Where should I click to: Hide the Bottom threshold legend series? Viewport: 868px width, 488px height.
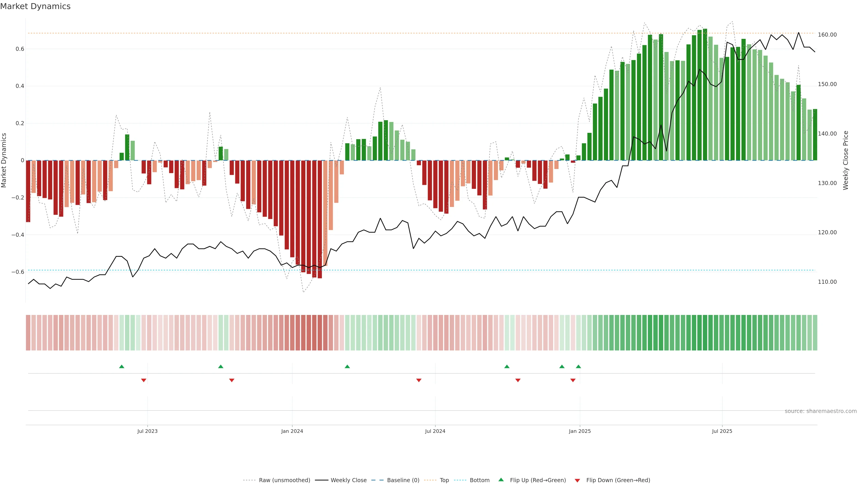tap(479, 480)
